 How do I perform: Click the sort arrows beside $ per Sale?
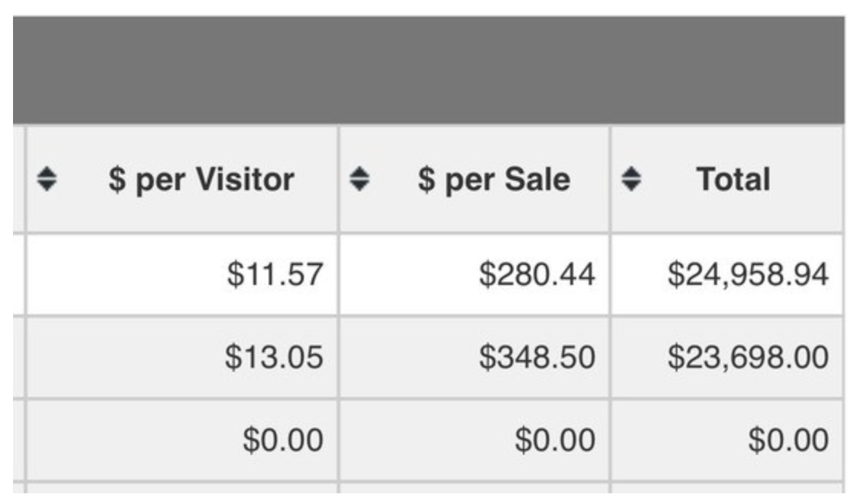coord(359,179)
